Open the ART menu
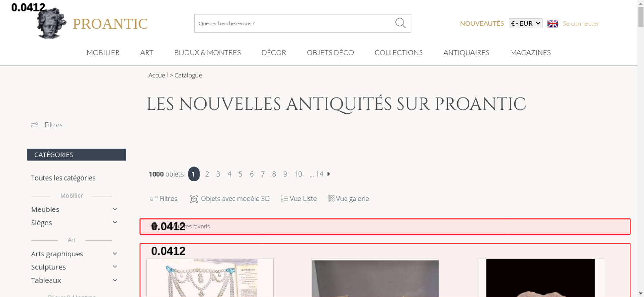The height and width of the screenshot is (297, 644). click(147, 52)
